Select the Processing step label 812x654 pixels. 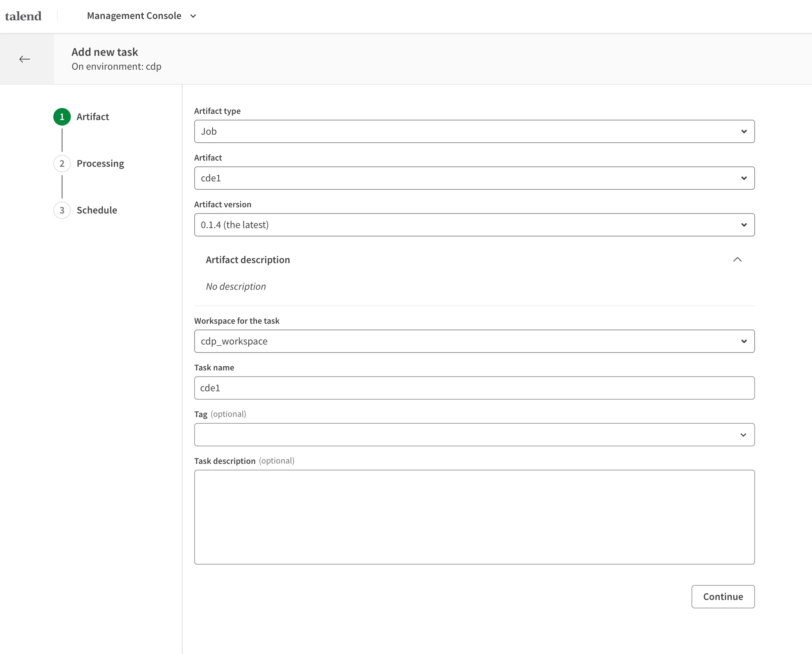click(100, 163)
